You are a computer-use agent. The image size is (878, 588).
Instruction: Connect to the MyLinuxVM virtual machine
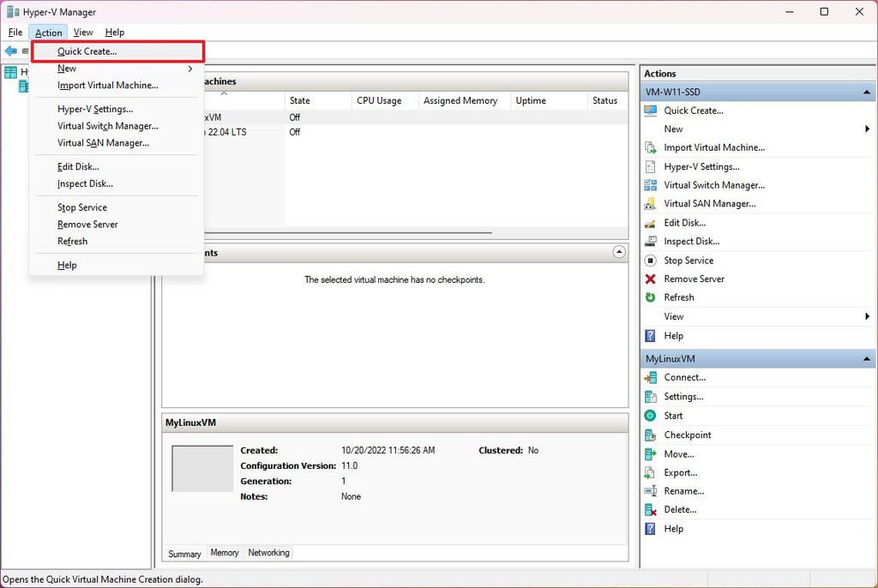pyautogui.click(x=683, y=377)
